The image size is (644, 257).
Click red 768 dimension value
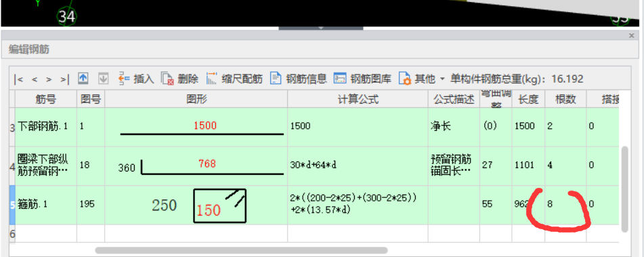(207, 163)
